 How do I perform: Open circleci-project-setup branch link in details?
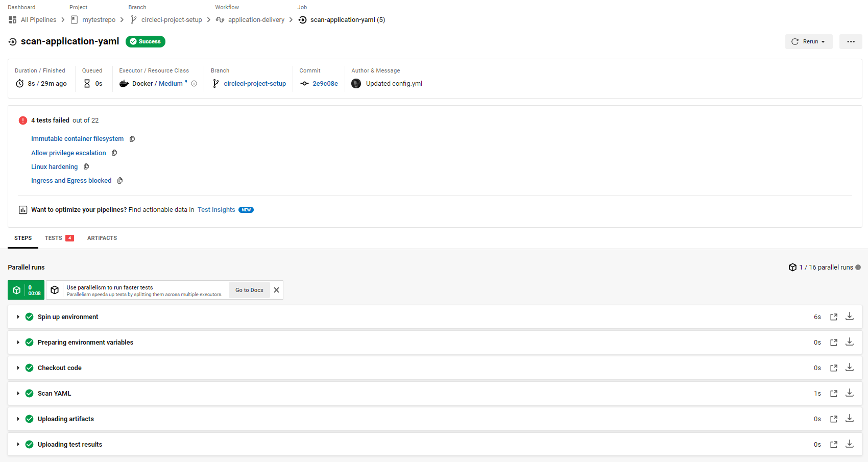[255, 84]
